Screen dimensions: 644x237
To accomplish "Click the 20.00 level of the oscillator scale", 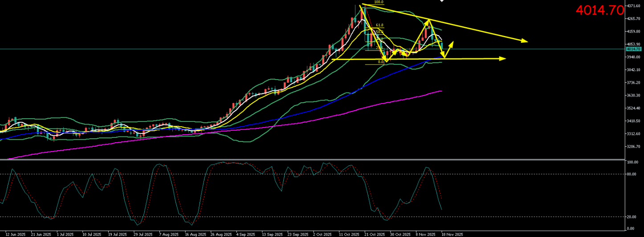I will click(x=631, y=217).
